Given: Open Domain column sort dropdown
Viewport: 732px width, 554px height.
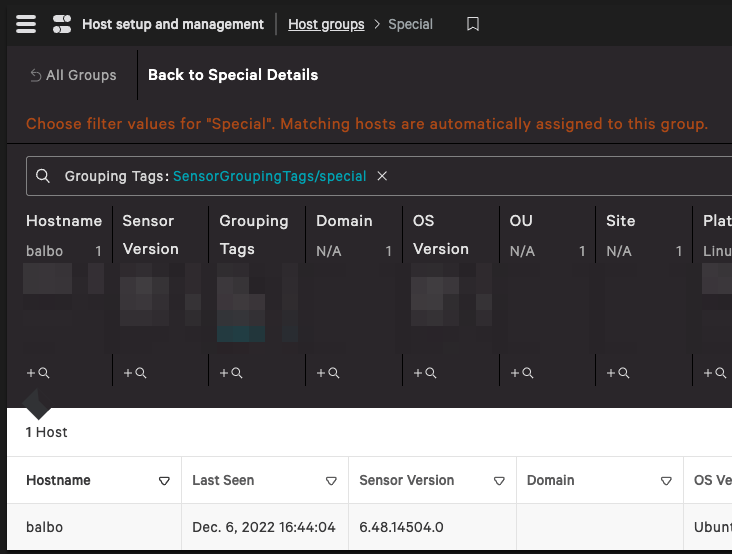Looking at the screenshot, I should (x=666, y=481).
